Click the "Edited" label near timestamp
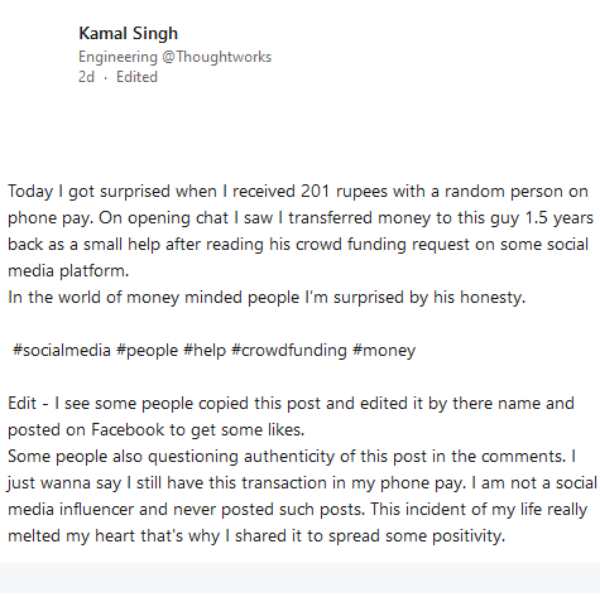600x597 pixels. pyautogui.click(x=136, y=77)
